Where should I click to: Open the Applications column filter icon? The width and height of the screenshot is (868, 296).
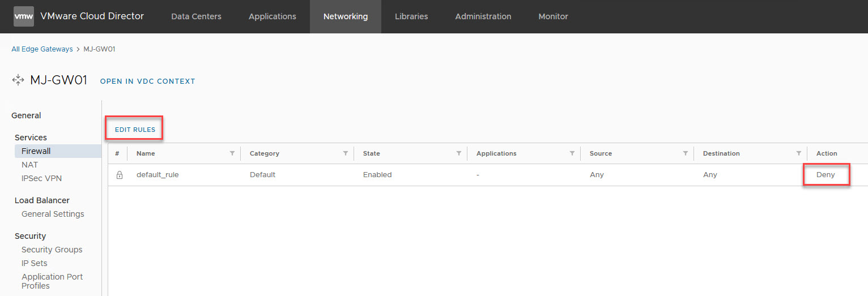tap(572, 153)
